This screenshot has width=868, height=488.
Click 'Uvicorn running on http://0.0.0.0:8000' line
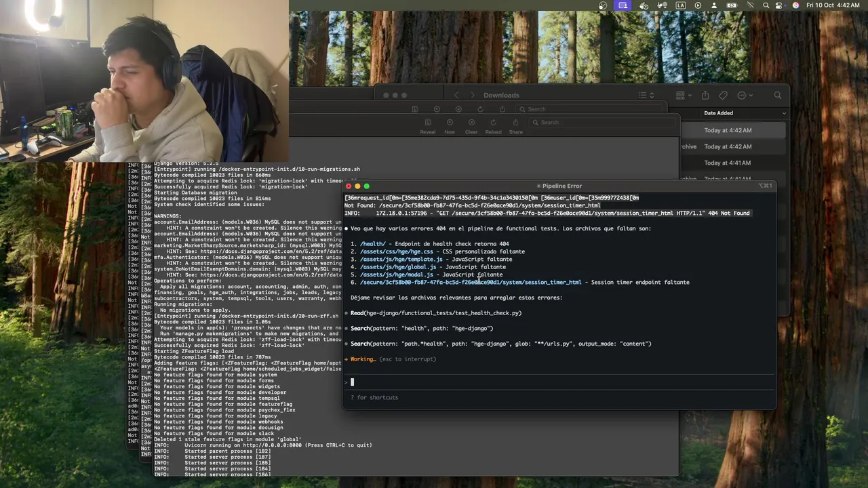pyautogui.click(x=263, y=445)
